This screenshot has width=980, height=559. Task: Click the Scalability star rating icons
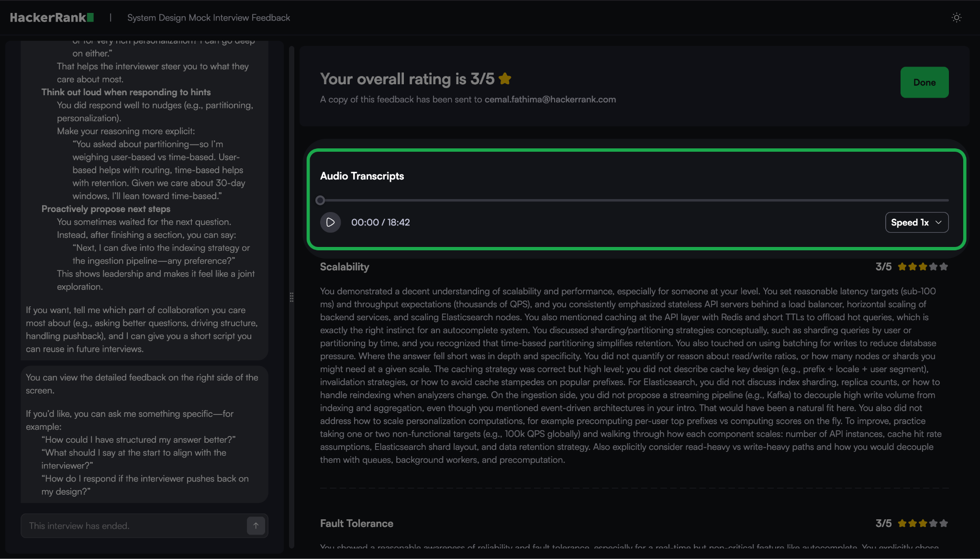[x=922, y=267]
